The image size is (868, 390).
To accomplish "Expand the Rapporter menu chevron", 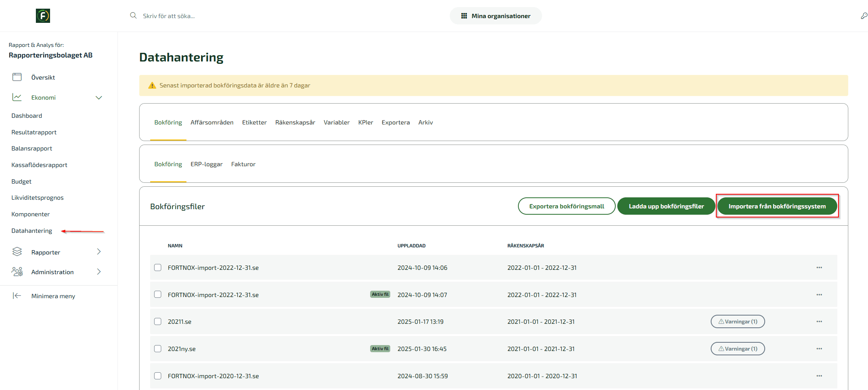I will 99,252.
